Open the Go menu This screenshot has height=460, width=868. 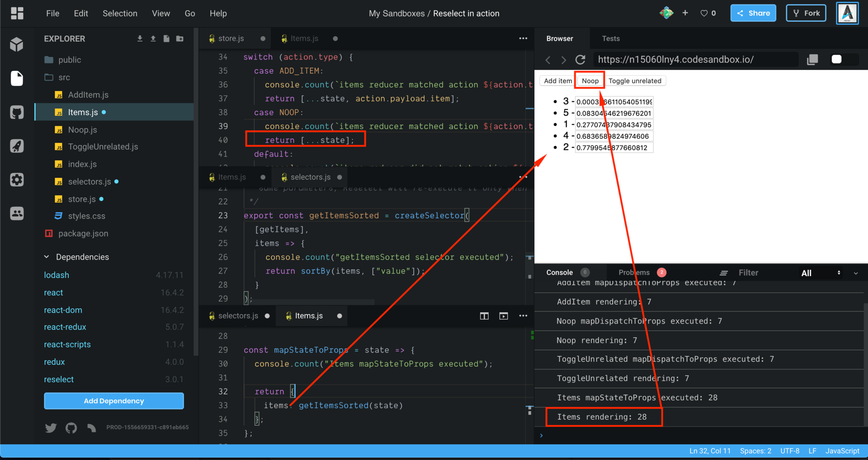coord(190,14)
